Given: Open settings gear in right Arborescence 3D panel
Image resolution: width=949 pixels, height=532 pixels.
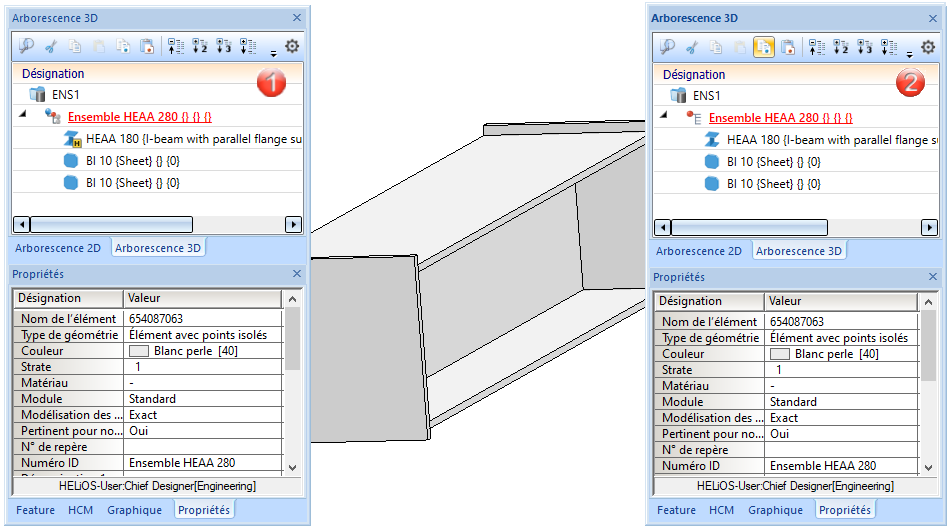Looking at the screenshot, I should tap(928, 47).
